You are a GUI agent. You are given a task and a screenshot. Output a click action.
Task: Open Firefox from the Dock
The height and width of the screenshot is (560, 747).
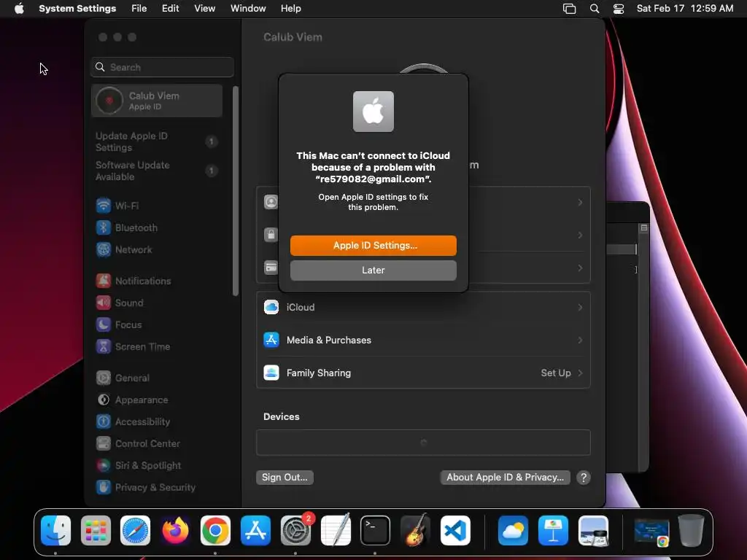[175, 531]
